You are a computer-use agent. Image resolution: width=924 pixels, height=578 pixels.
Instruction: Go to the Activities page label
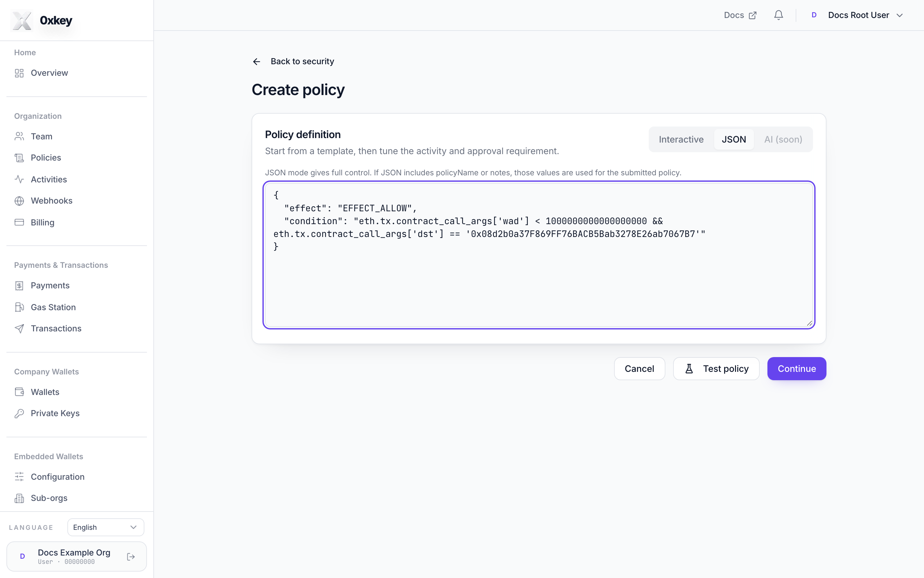click(x=49, y=179)
